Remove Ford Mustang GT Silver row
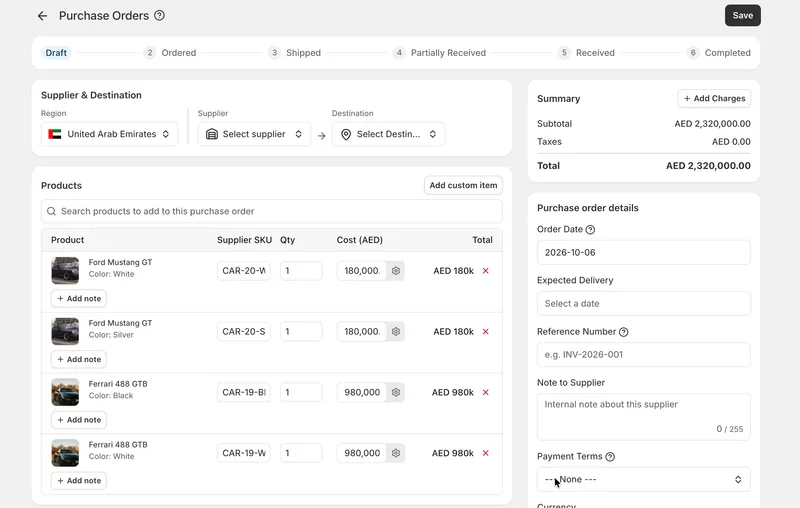Viewport: 800px width, 508px height. pos(486,332)
